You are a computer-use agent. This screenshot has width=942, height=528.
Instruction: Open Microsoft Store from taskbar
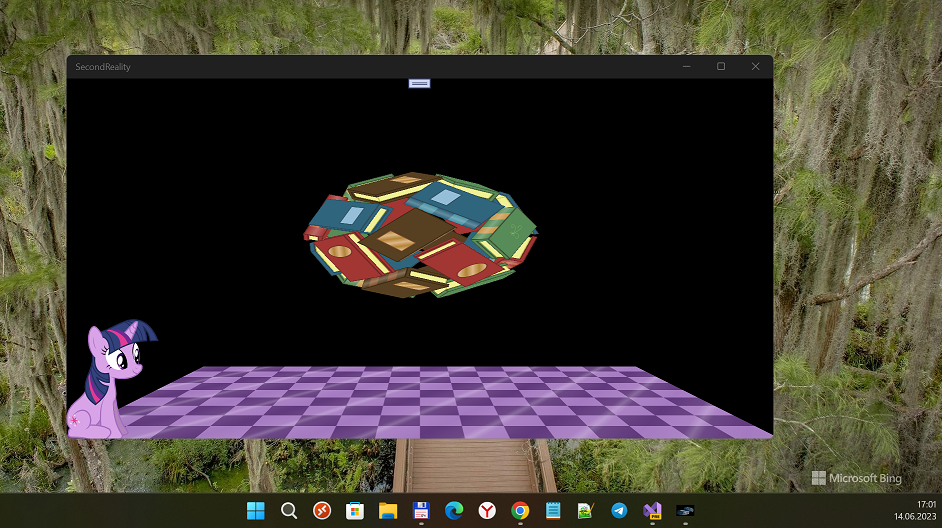[355, 511]
